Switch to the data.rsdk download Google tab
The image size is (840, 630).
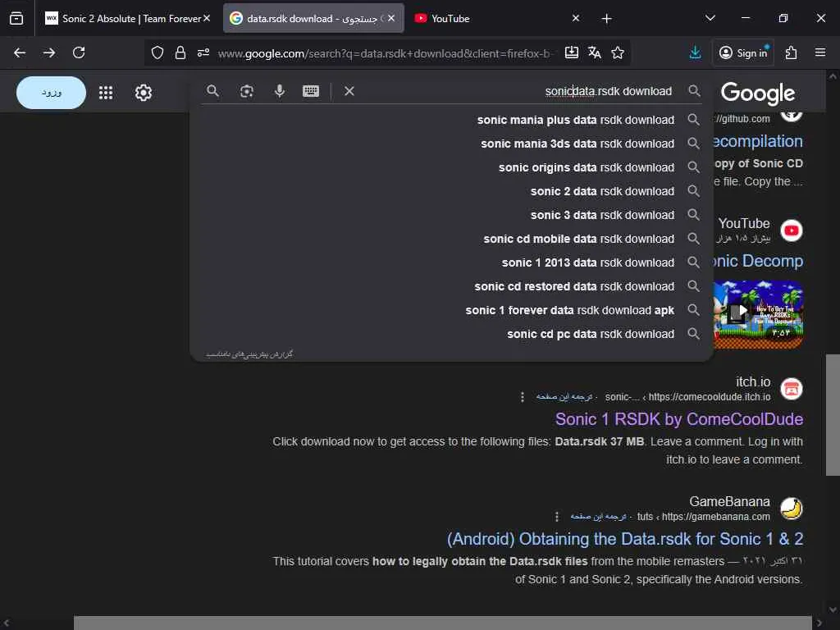point(313,18)
